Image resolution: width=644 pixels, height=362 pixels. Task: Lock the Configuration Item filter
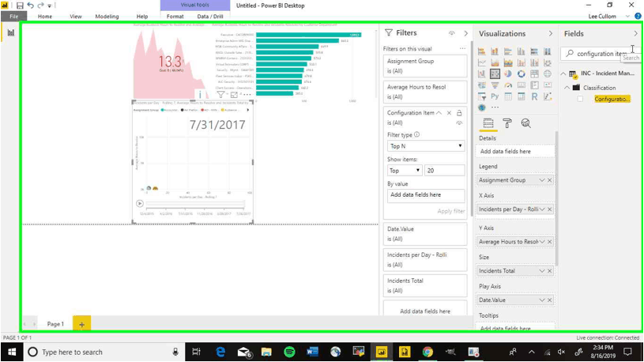459,112
